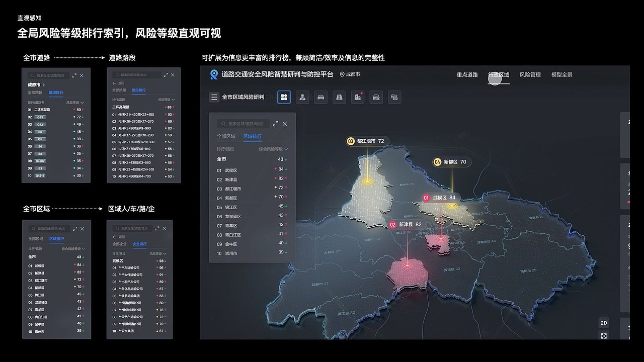
Task: Select the vehicle risk toolbar icon
Action: pyautogui.click(x=320, y=97)
